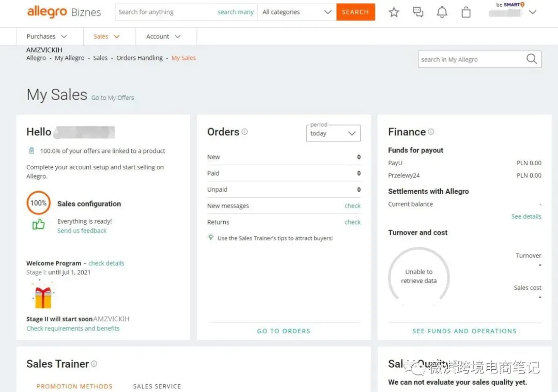The height and width of the screenshot is (392, 558).
Task: Click the New orders row
Action: coord(284,157)
